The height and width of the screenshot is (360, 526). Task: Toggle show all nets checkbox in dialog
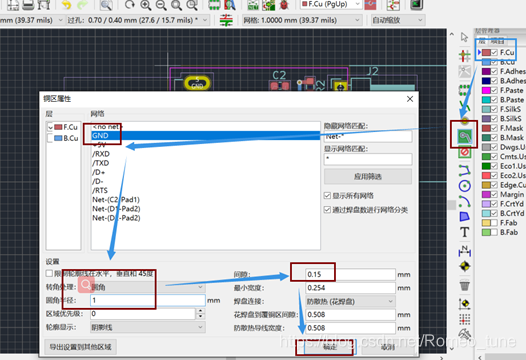(x=327, y=196)
